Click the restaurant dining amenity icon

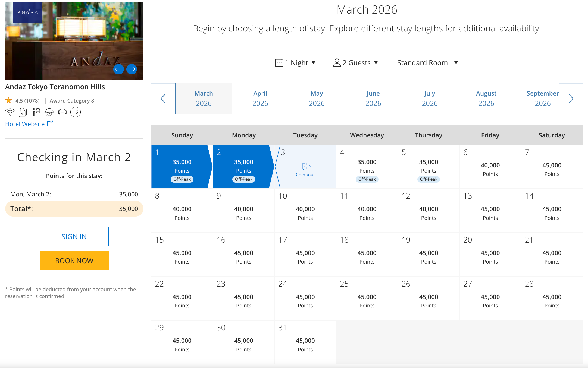pyautogui.click(x=36, y=112)
